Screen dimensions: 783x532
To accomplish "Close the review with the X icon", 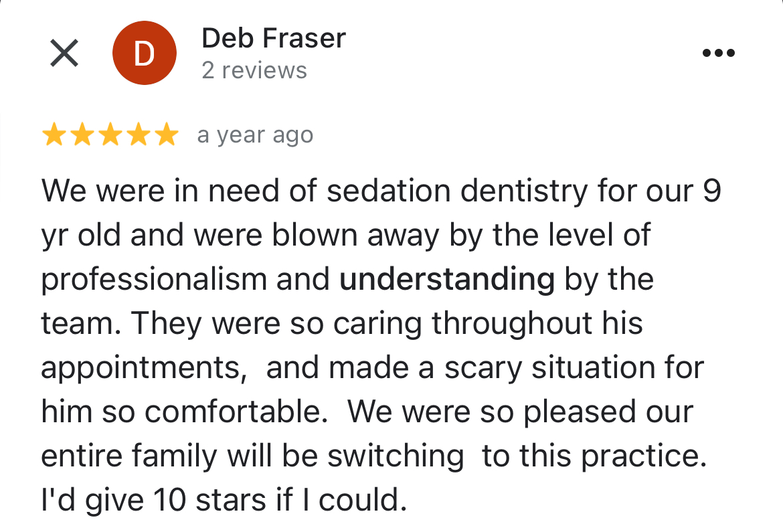I will tap(64, 53).
